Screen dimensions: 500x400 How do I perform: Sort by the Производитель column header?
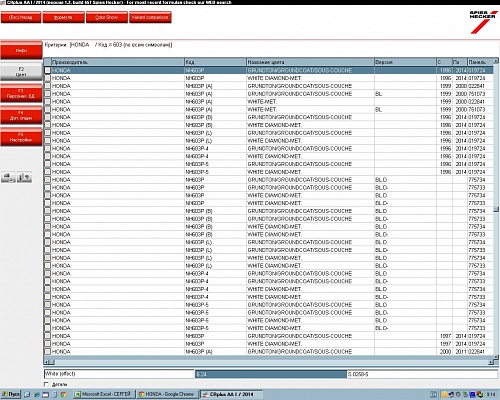coord(118,62)
